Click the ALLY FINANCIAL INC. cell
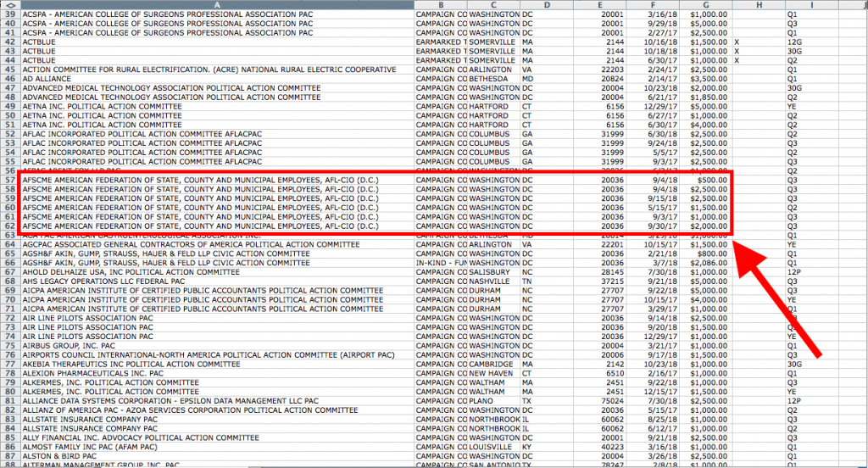 218,437
